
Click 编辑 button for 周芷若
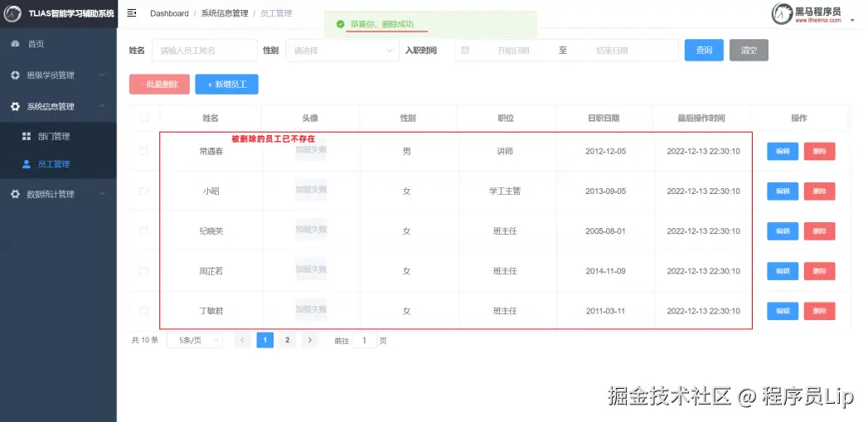click(x=783, y=271)
